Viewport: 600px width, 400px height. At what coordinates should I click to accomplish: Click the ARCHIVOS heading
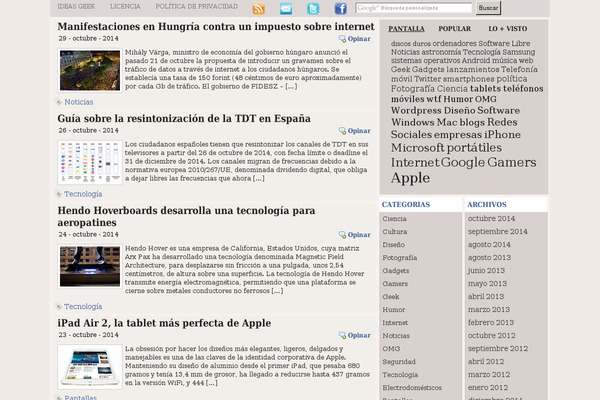click(486, 204)
